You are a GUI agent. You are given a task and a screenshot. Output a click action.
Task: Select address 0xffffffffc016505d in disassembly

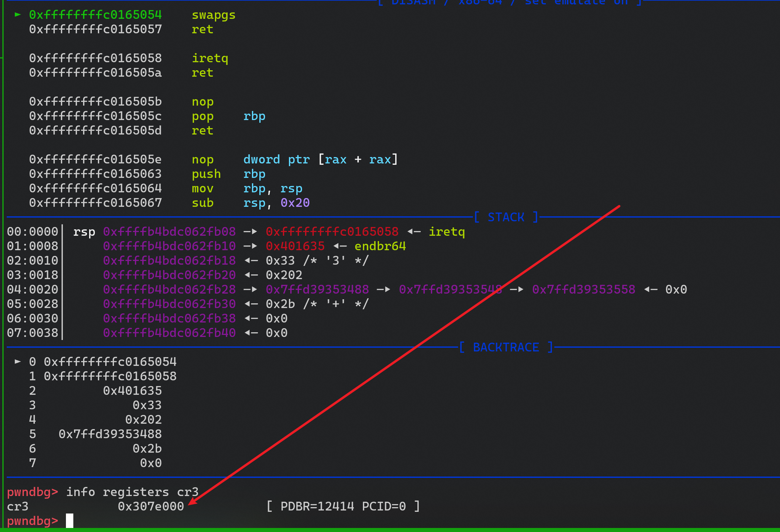coord(95,130)
